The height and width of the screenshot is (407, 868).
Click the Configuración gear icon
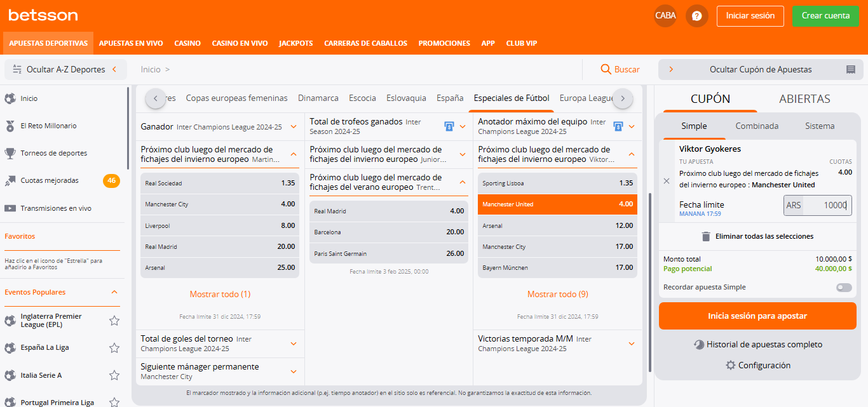coord(731,365)
